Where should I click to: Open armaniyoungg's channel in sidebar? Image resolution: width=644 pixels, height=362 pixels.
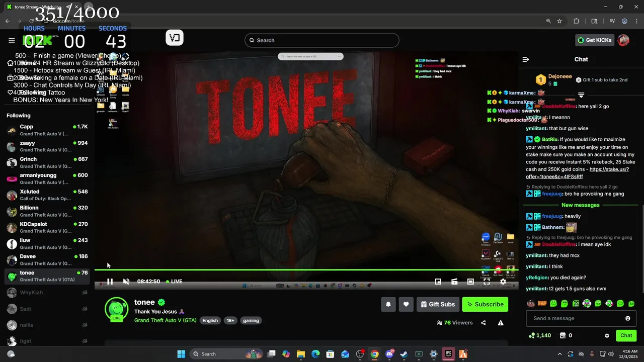pos(47,178)
